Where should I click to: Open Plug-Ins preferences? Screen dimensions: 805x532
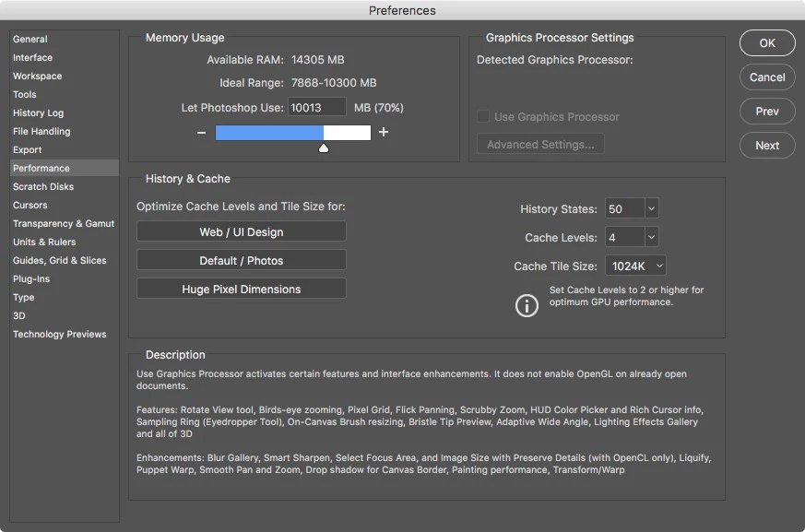pyautogui.click(x=65, y=278)
